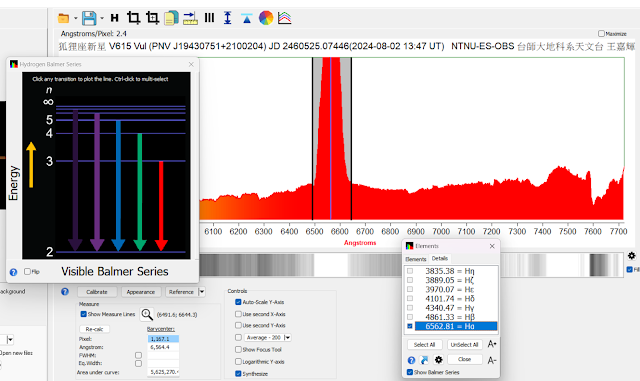The width and height of the screenshot is (640, 381).
Task: Select the crop tool icon
Action: coord(133,18)
